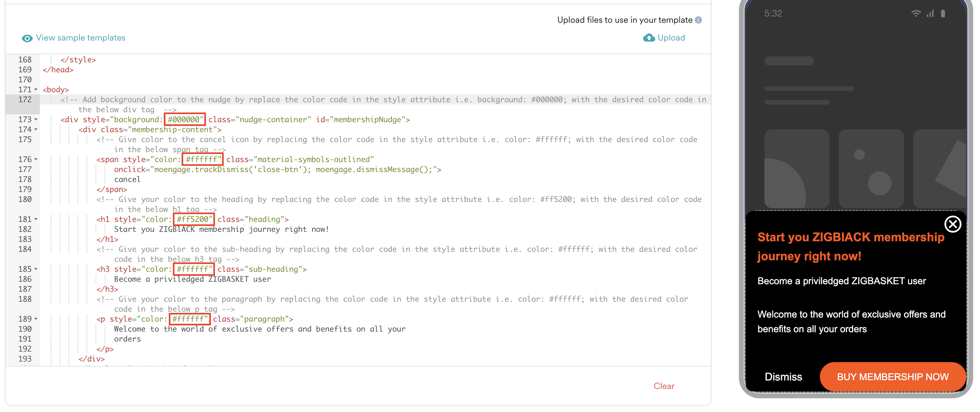Collapse the h1 heading block at line 181
This screenshot has height=412, width=980.
[36, 219]
